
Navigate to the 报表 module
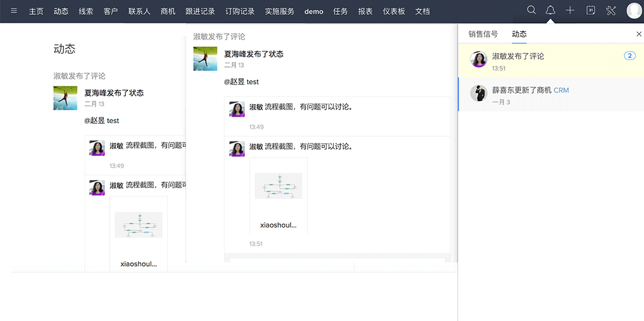(365, 11)
